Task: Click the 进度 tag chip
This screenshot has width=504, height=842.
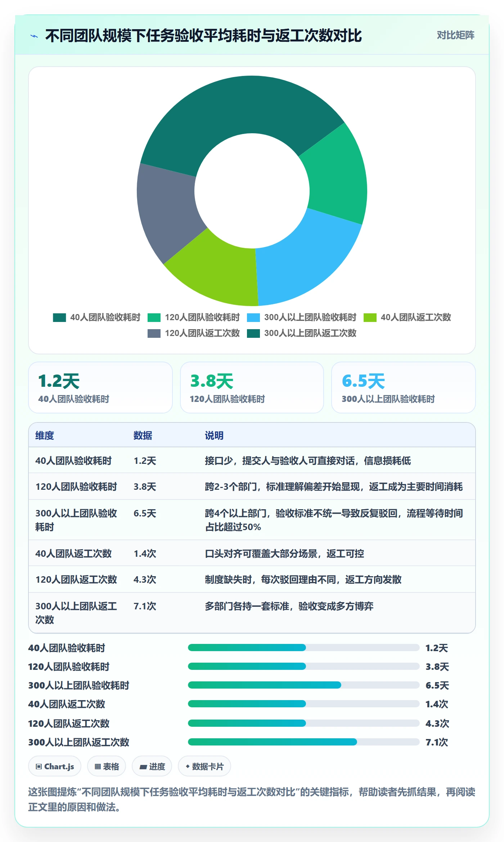Action: [152, 766]
